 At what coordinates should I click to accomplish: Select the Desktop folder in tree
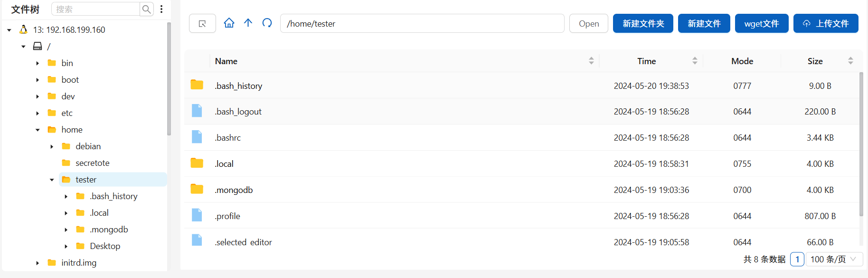tap(105, 246)
